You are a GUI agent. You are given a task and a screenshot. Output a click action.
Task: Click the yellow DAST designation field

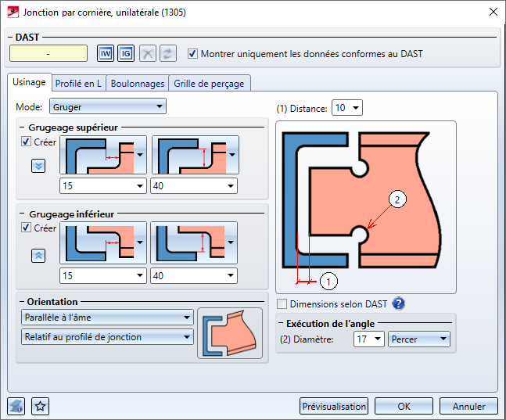[x=48, y=53]
